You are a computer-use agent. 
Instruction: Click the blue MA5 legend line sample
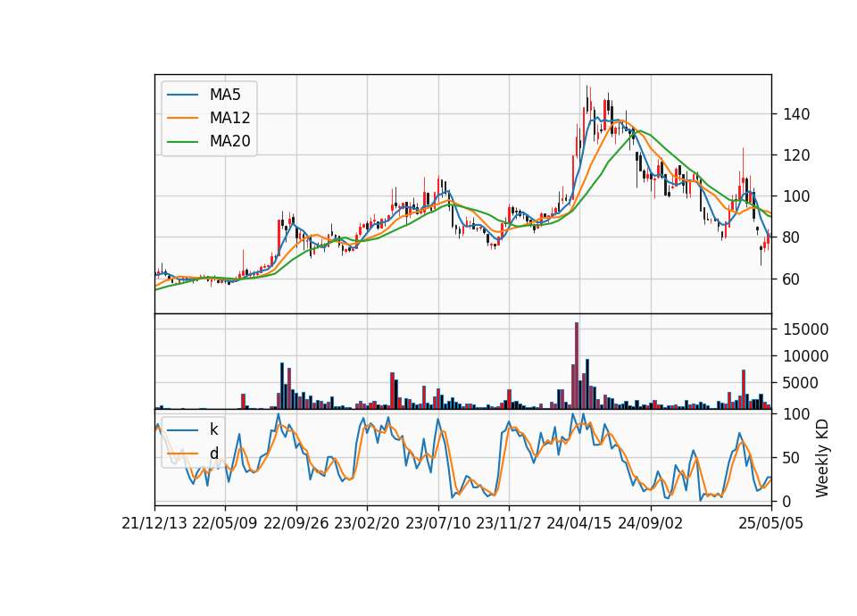182,95
